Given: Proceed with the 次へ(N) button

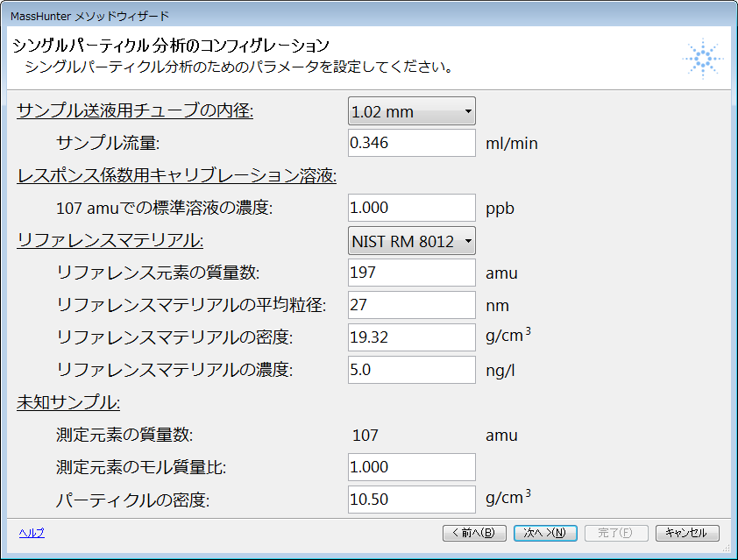Looking at the screenshot, I should (x=545, y=533).
